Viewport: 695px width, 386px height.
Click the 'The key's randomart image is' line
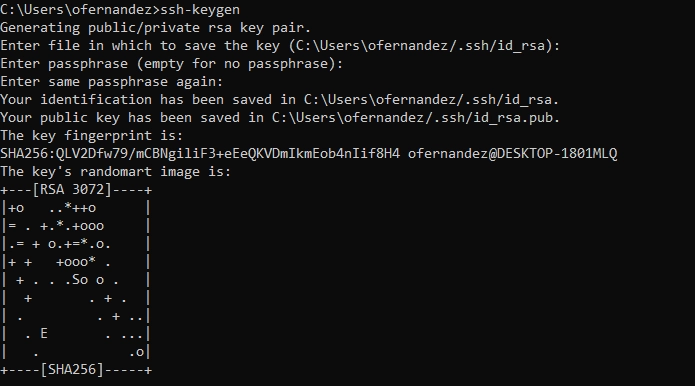pos(116,172)
